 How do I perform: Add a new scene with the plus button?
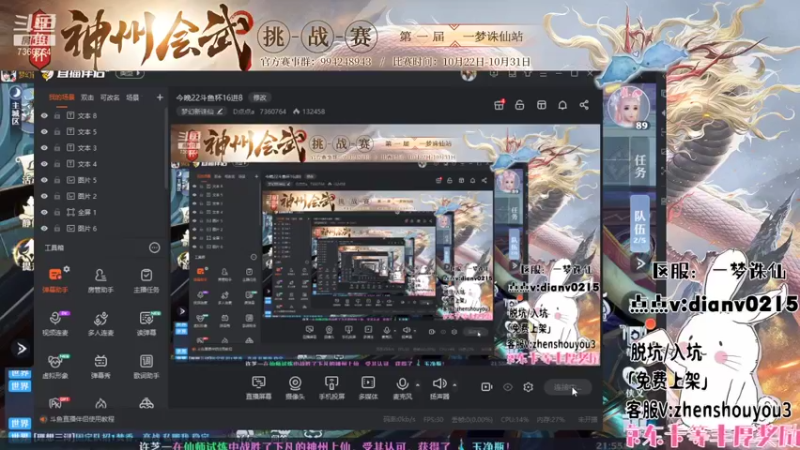coord(160,97)
